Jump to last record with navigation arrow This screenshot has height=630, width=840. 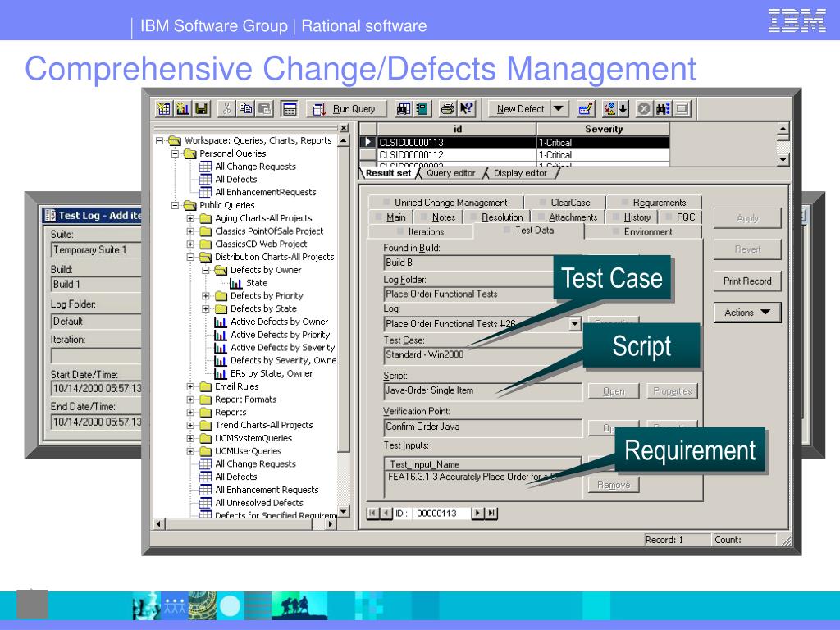click(x=491, y=514)
